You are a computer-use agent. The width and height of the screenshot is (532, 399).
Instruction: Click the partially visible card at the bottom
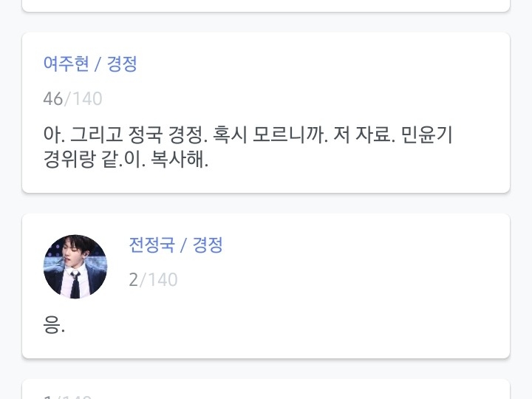pos(266,390)
